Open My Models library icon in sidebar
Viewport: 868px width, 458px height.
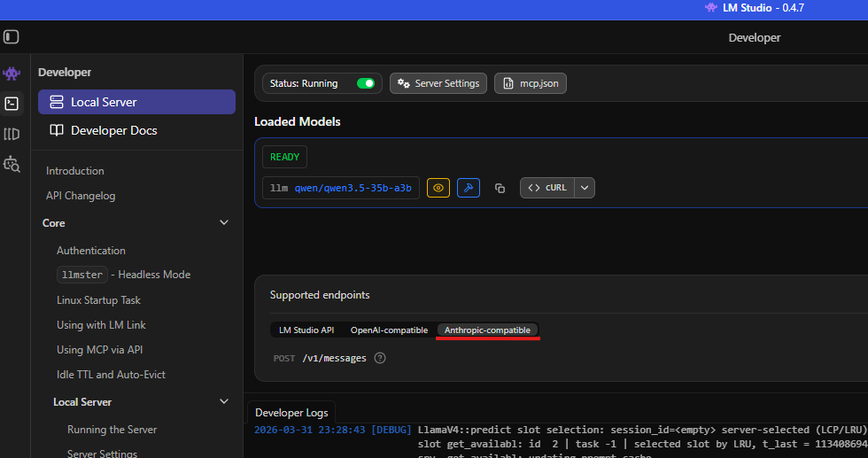click(12, 134)
